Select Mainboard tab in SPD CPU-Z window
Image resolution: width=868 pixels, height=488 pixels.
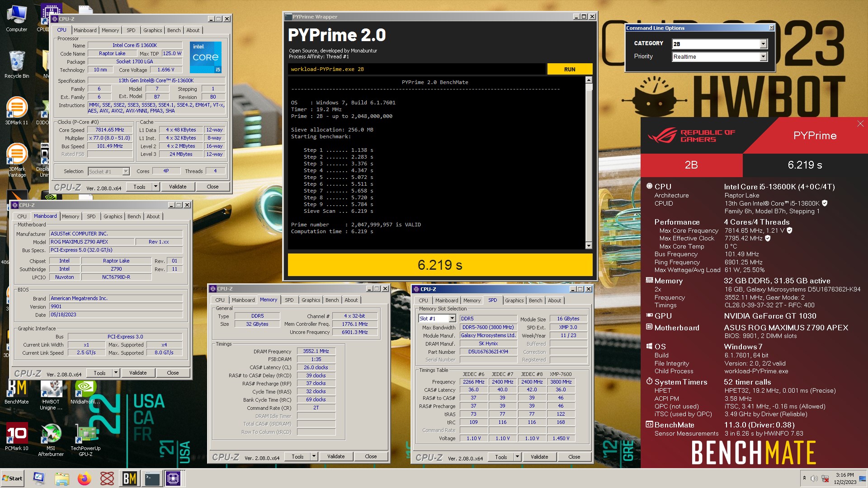pyautogui.click(x=447, y=300)
